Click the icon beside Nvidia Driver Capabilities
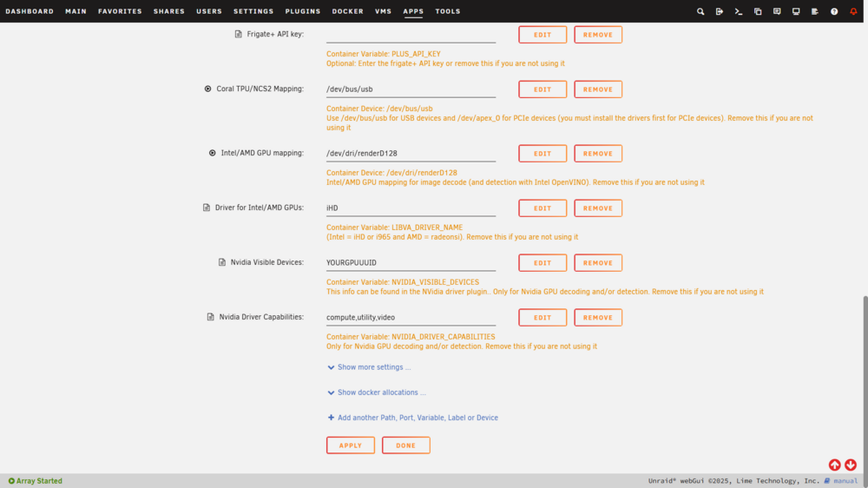This screenshot has width=868, height=488. (210, 317)
